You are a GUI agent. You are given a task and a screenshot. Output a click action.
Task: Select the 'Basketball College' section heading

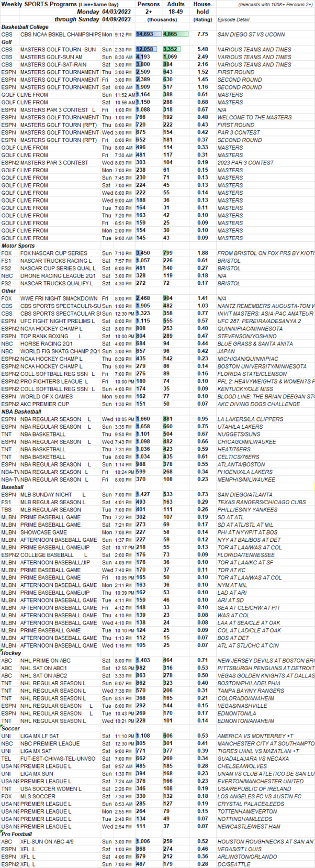point(25,27)
